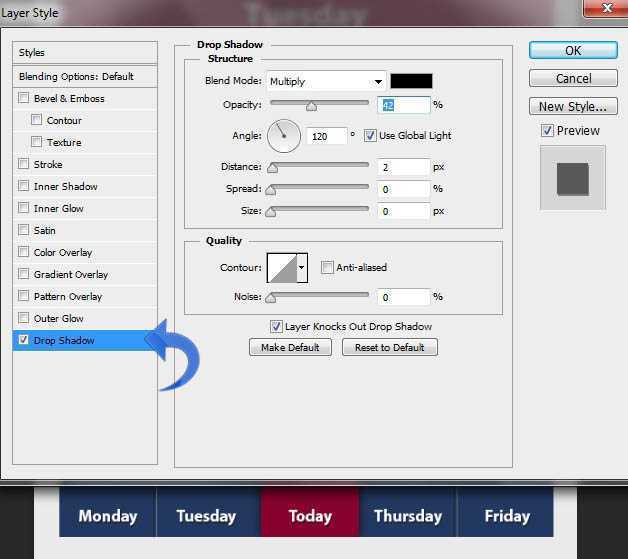628x559 pixels.
Task: Enable the Gradient Overlay checkbox
Action: [24, 274]
